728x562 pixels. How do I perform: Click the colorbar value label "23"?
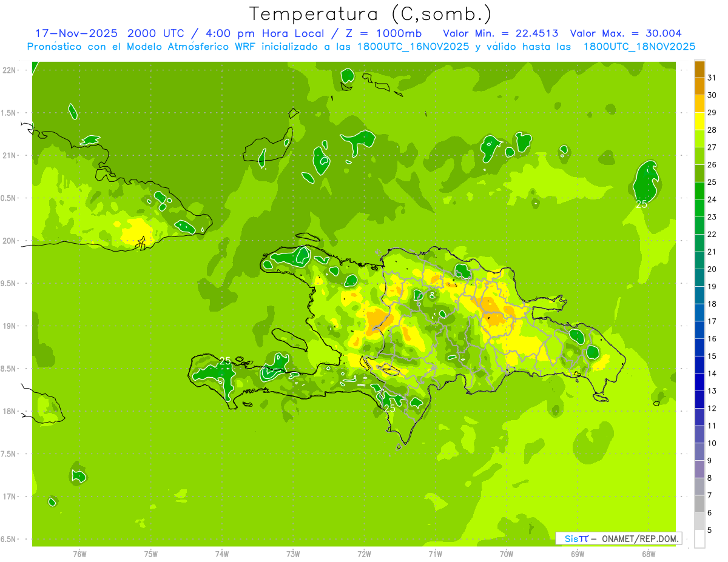[712, 217]
